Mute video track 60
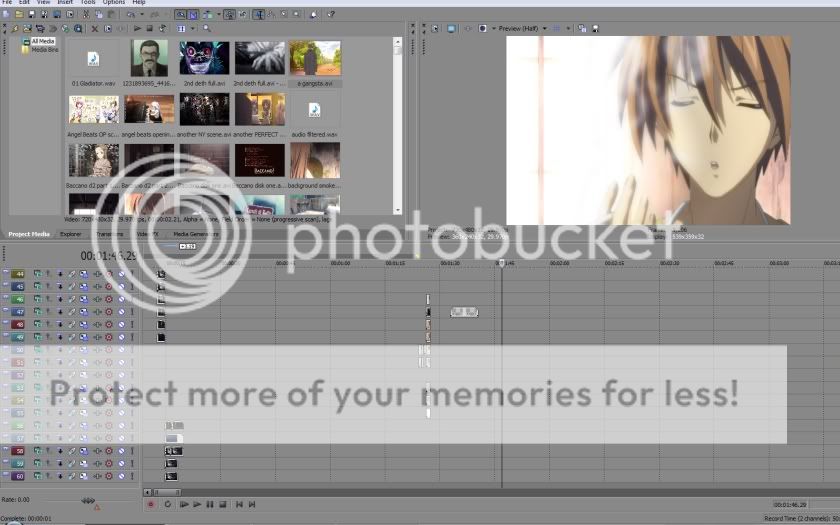Screen dimensions: 840x525 click(122, 476)
